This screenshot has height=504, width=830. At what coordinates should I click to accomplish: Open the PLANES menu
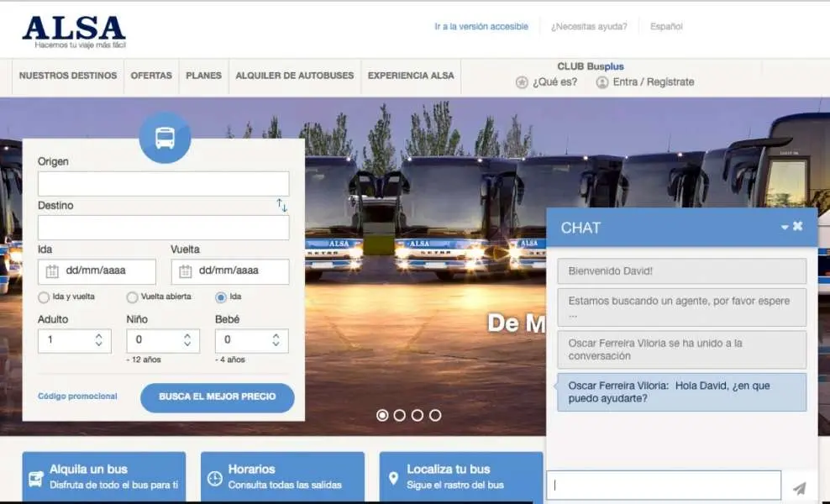click(x=203, y=76)
